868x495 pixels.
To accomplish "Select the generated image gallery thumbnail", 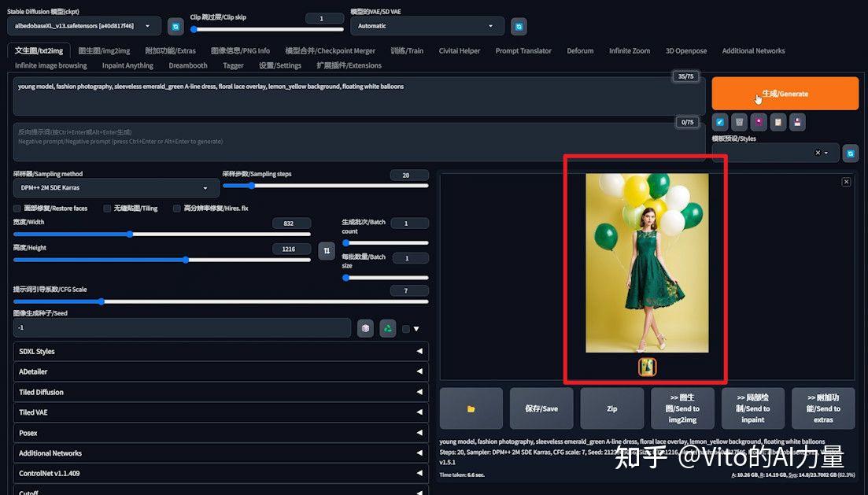I will tap(647, 367).
